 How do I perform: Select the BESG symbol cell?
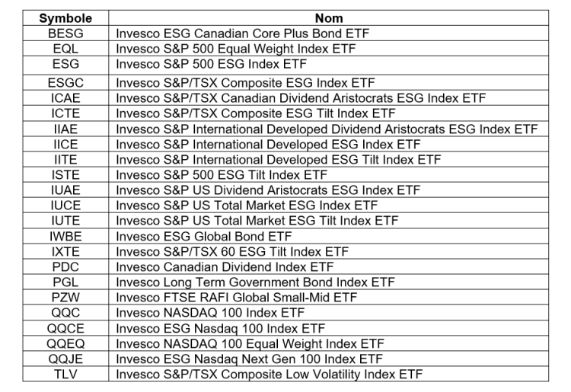(x=65, y=33)
